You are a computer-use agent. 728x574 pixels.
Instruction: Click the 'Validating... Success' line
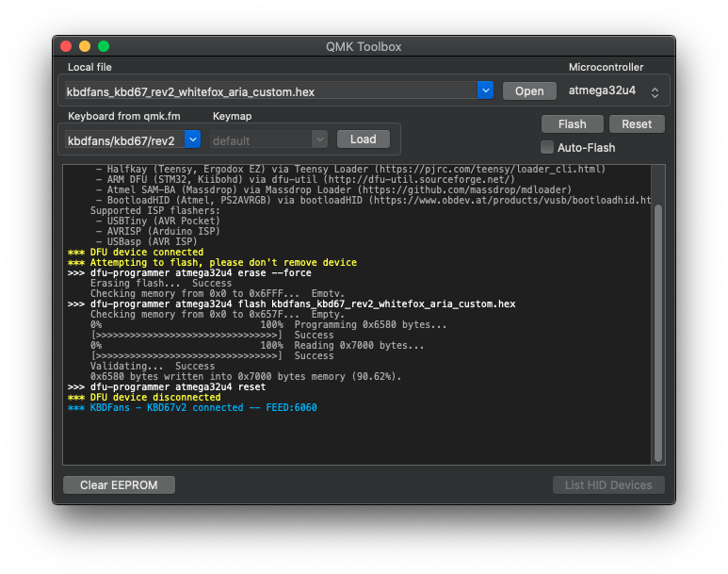click(x=153, y=366)
